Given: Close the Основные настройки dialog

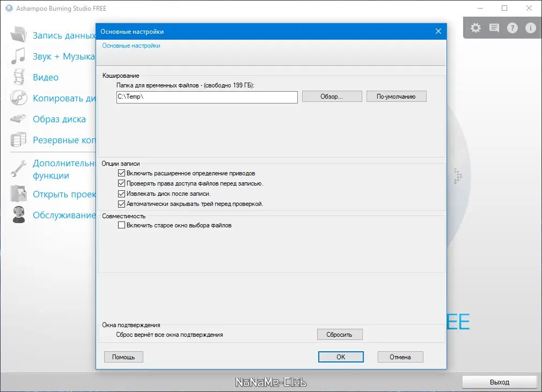Looking at the screenshot, I should (x=438, y=31).
